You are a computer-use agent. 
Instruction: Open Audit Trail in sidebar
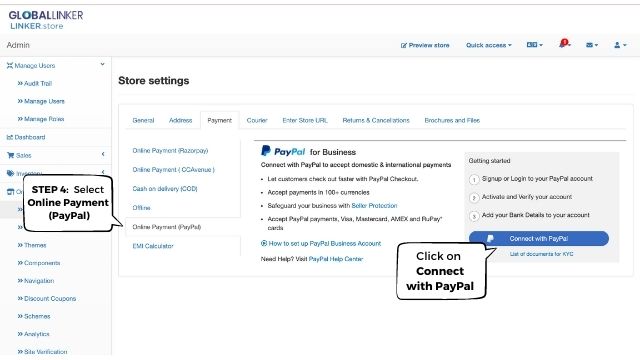(x=35, y=83)
